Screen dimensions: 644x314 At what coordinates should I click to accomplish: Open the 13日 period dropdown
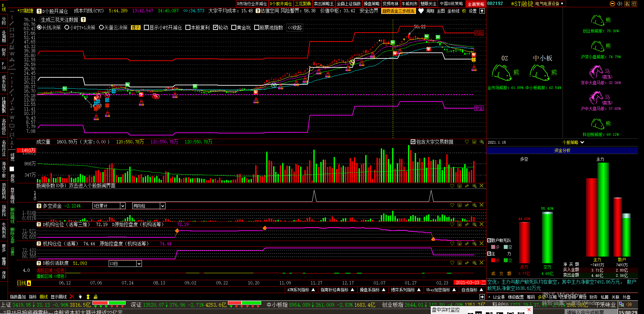click(139, 264)
